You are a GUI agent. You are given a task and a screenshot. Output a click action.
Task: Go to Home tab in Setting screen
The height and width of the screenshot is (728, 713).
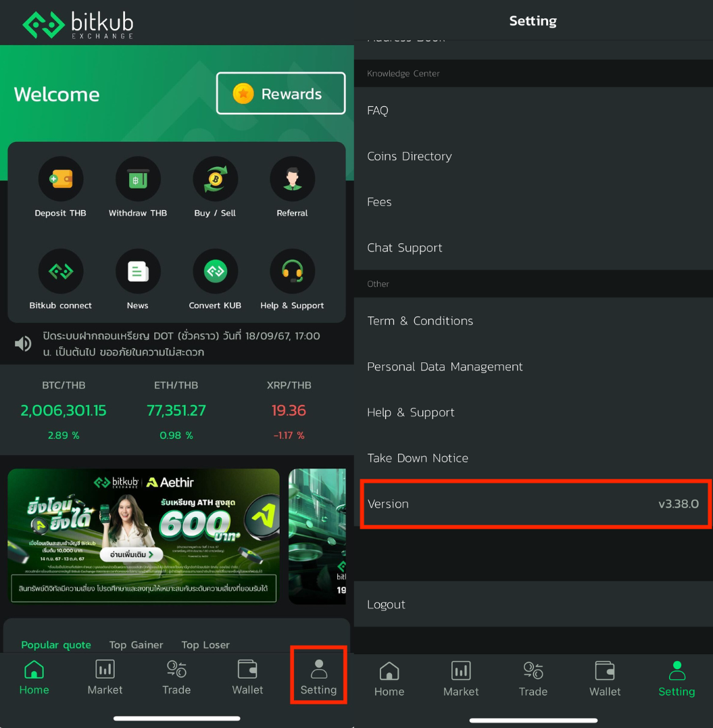tap(389, 679)
